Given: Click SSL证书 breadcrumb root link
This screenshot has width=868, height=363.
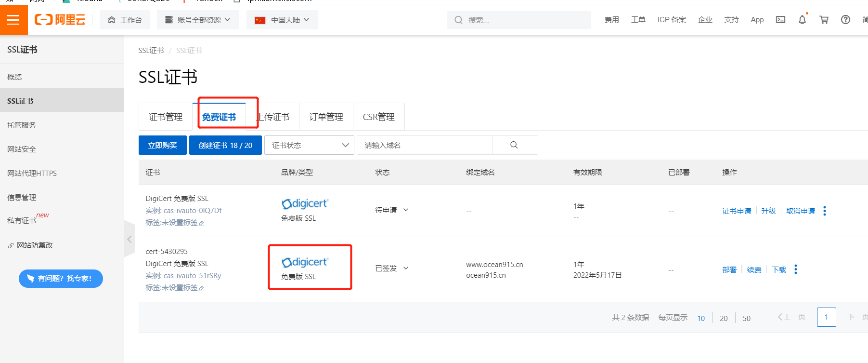Looking at the screenshot, I should (x=151, y=51).
